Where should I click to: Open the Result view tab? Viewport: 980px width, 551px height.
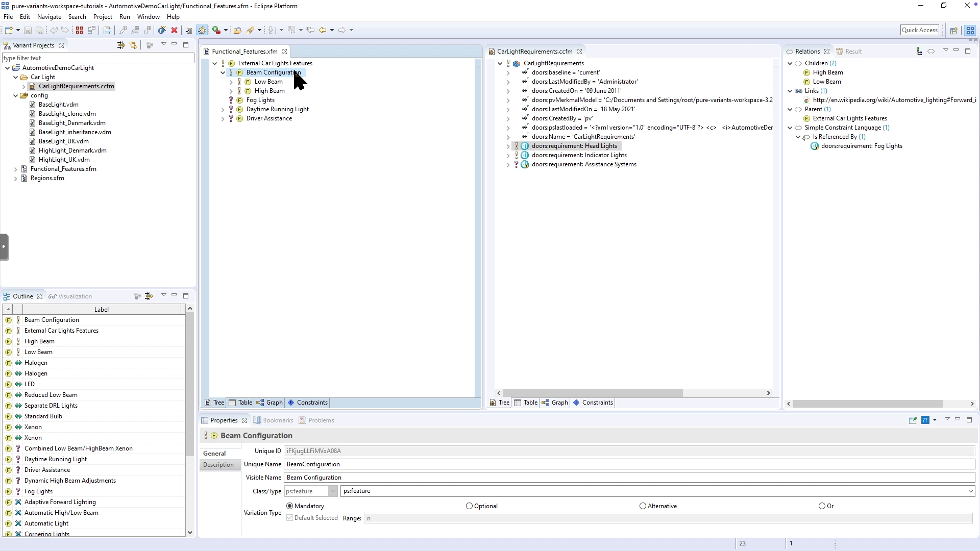pyautogui.click(x=849, y=52)
